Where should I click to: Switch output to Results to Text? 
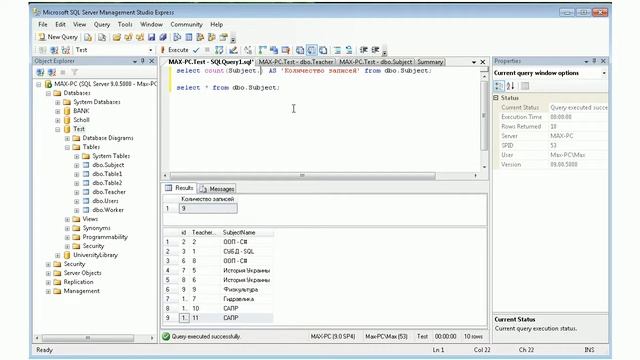point(300,50)
